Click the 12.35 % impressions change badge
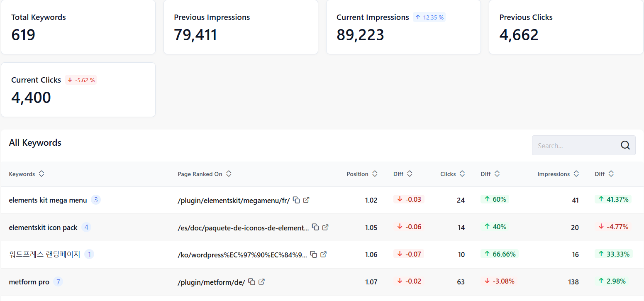 pyautogui.click(x=429, y=17)
